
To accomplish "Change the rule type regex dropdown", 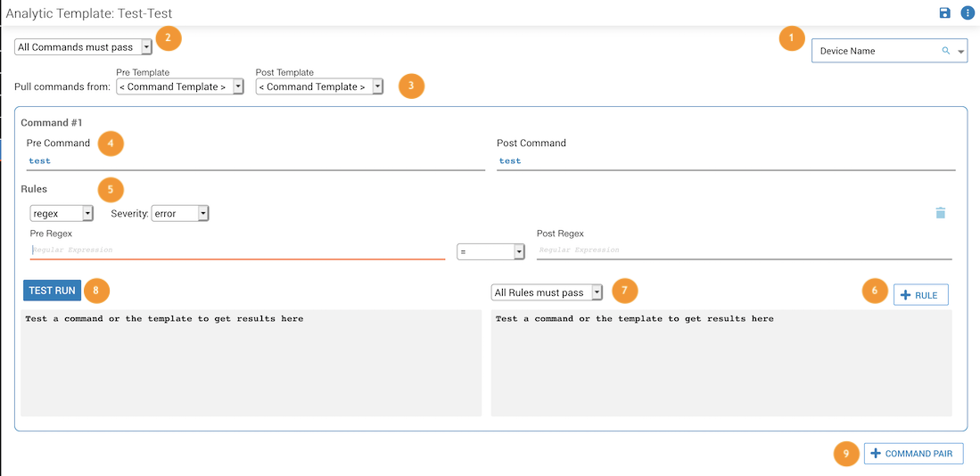I will tap(62, 213).
